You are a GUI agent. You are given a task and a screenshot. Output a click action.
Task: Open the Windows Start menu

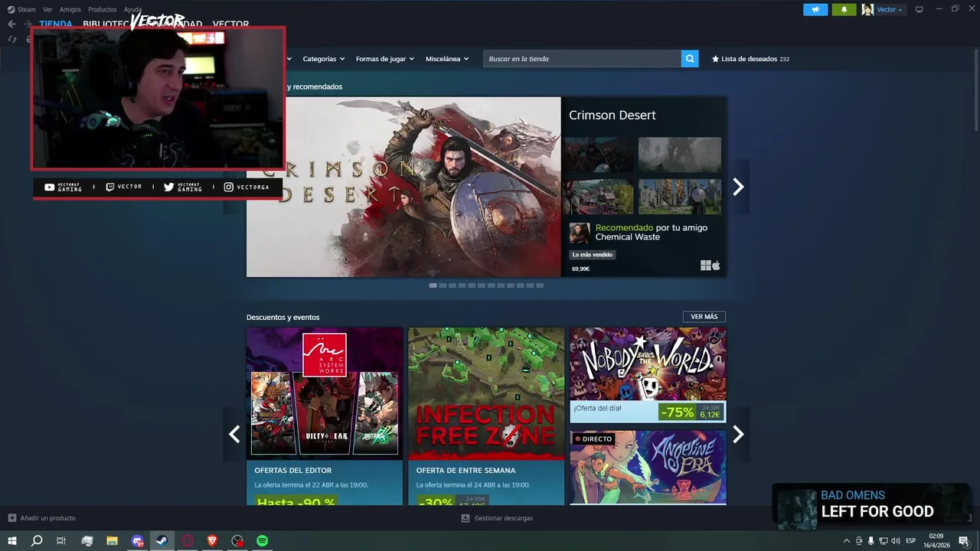tap(11, 541)
